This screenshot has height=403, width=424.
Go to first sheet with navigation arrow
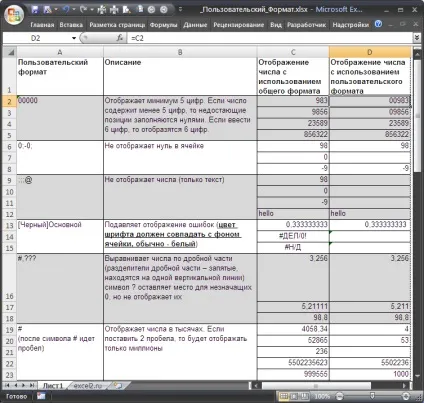click(7, 386)
